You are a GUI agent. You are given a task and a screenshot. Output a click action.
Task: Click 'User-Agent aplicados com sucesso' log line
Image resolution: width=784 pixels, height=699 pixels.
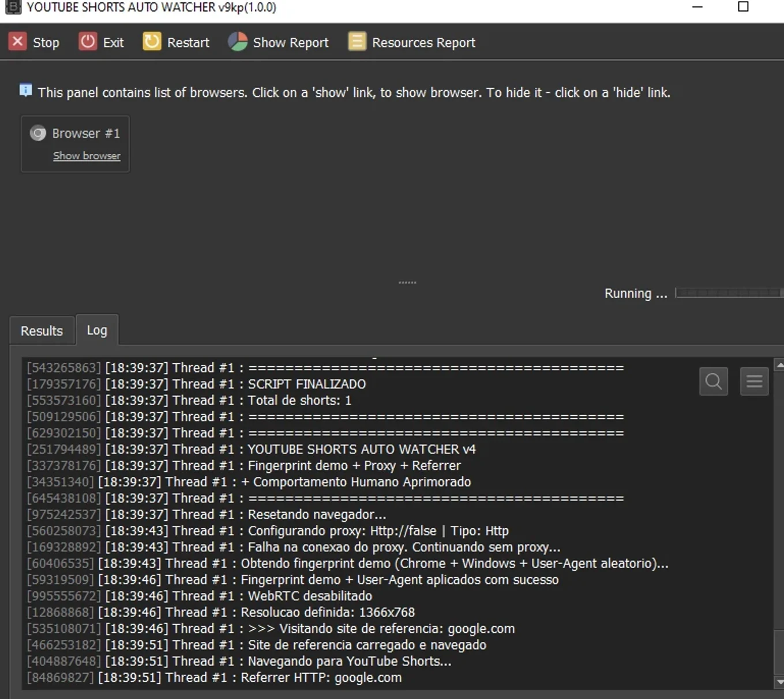pos(400,580)
